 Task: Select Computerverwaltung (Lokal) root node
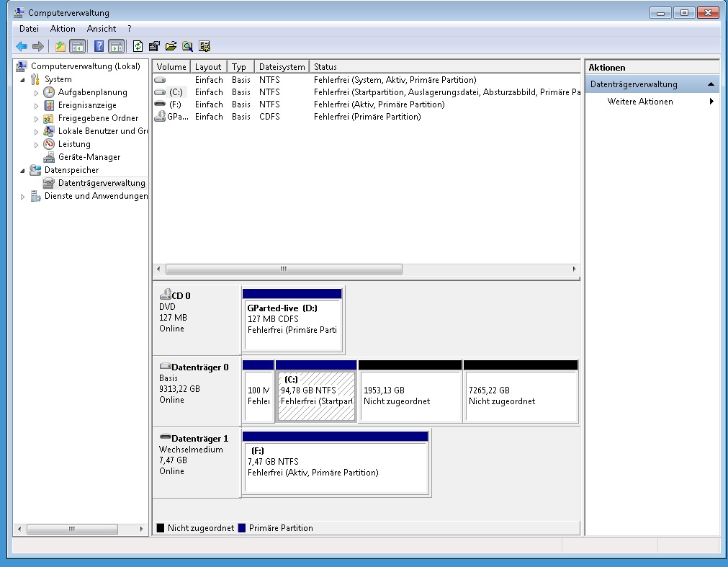(x=86, y=66)
